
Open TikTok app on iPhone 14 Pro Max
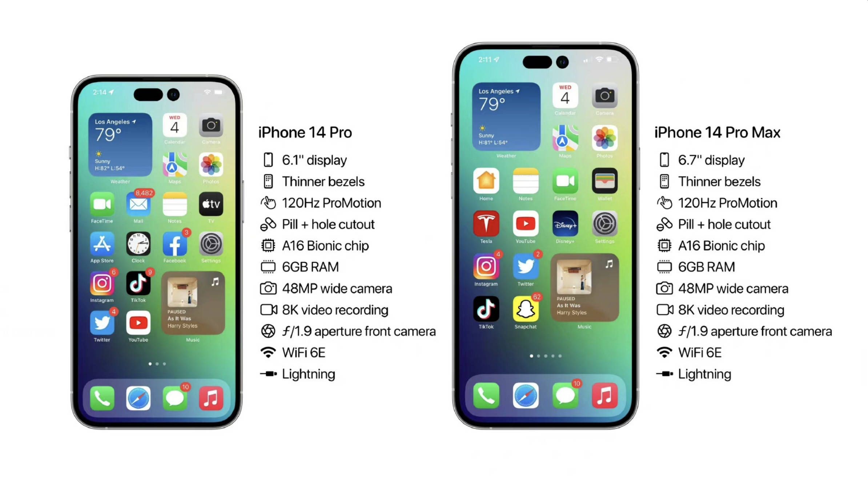[485, 309]
